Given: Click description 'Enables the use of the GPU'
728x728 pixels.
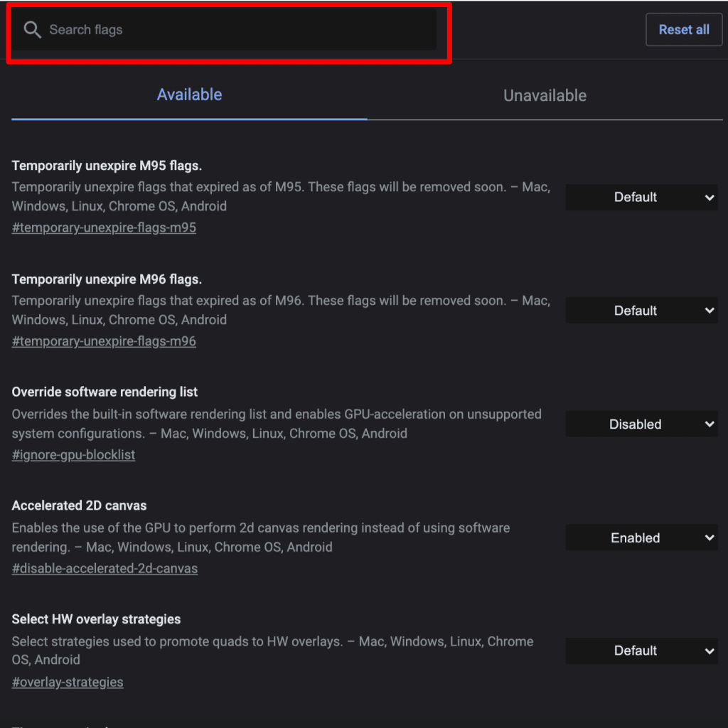Looking at the screenshot, I should (x=261, y=537).
